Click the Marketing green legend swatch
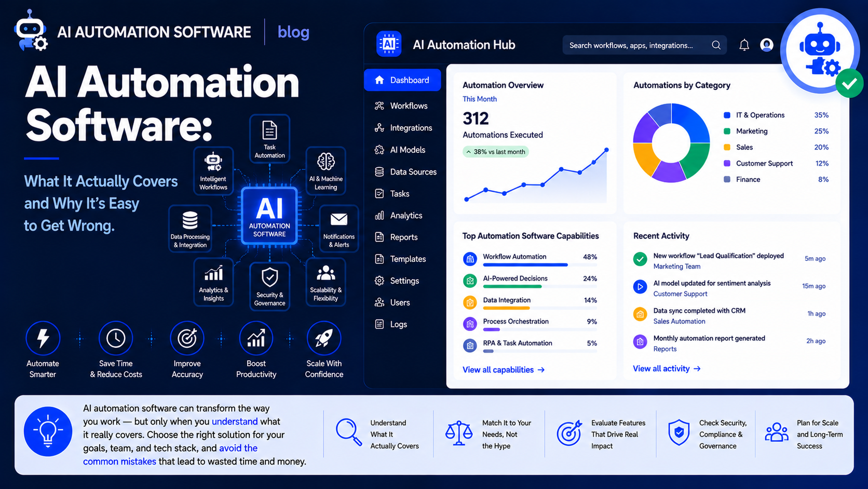Viewport: 868px width, 489px height. pyautogui.click(x=727, y=131)
